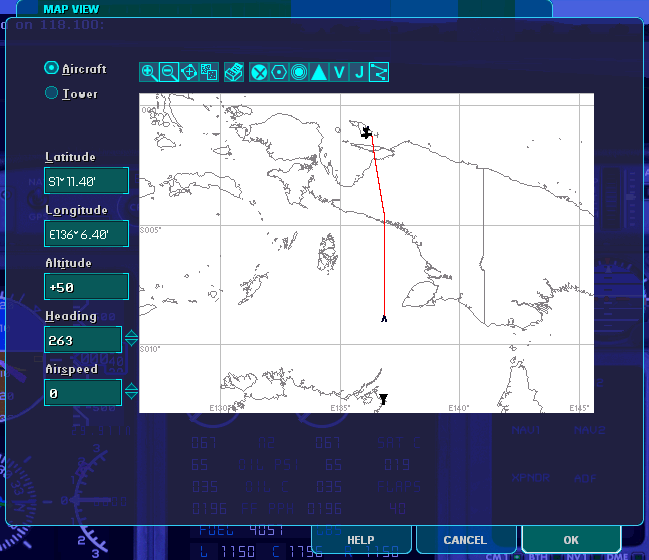649x560 pixels.
Task: Click the E140° longitude label on map
Action: pyautogui.click(x=459, y=408)
